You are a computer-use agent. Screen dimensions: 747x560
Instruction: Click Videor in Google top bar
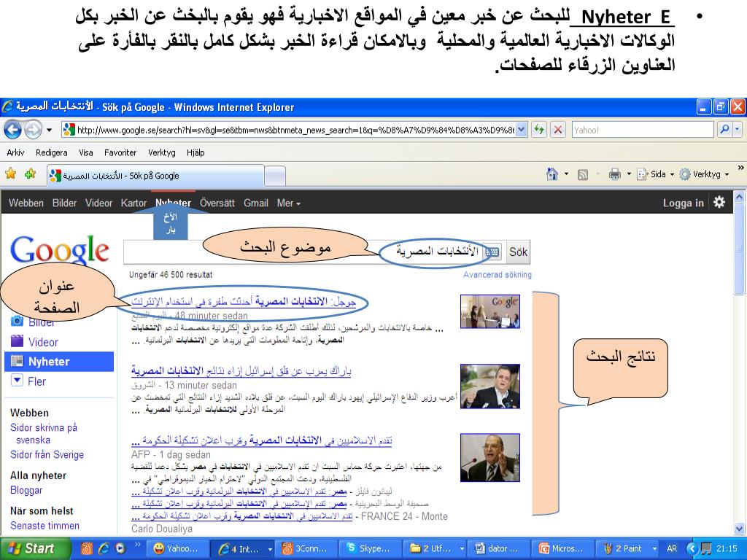point(98,203)
